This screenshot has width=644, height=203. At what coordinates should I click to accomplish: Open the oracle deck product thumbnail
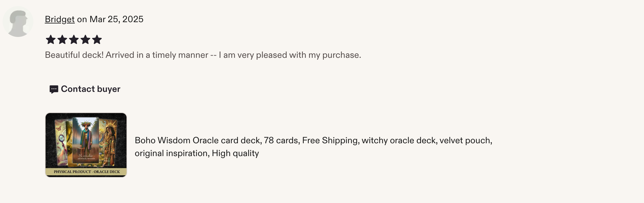point(86,145)
